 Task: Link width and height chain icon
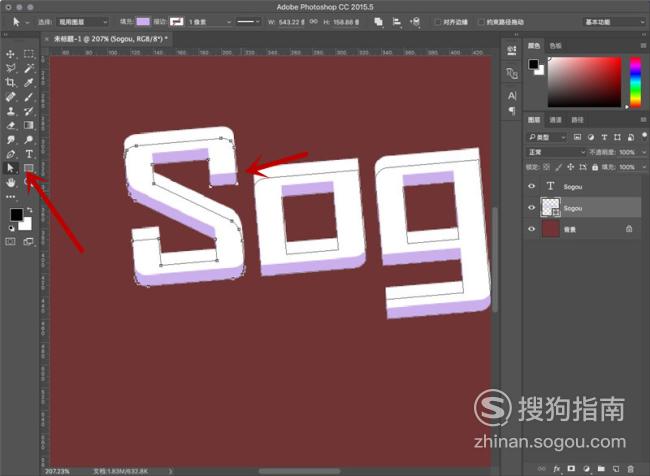[x=314, y=22]
